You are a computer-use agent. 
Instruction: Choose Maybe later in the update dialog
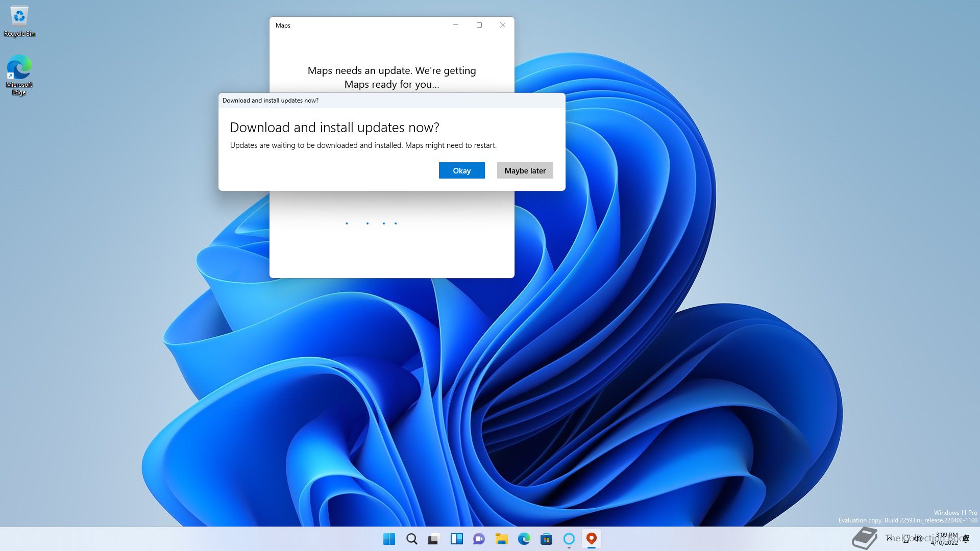525,170
